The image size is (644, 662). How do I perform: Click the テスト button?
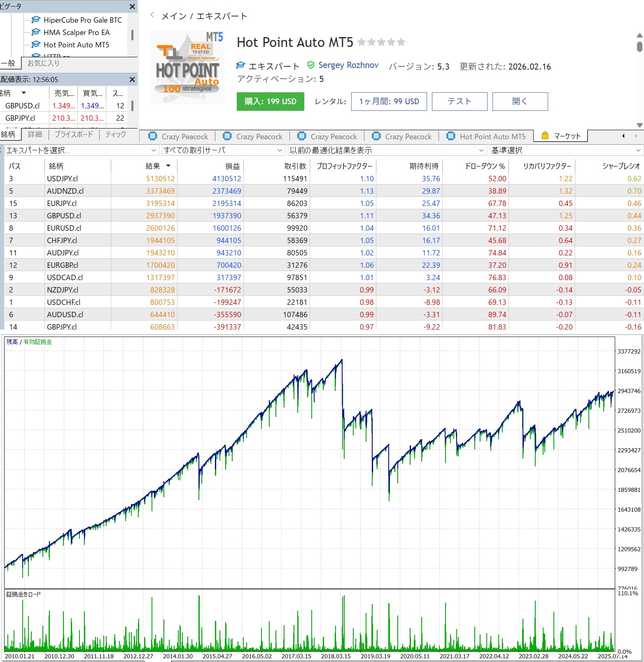click(460, 101)
